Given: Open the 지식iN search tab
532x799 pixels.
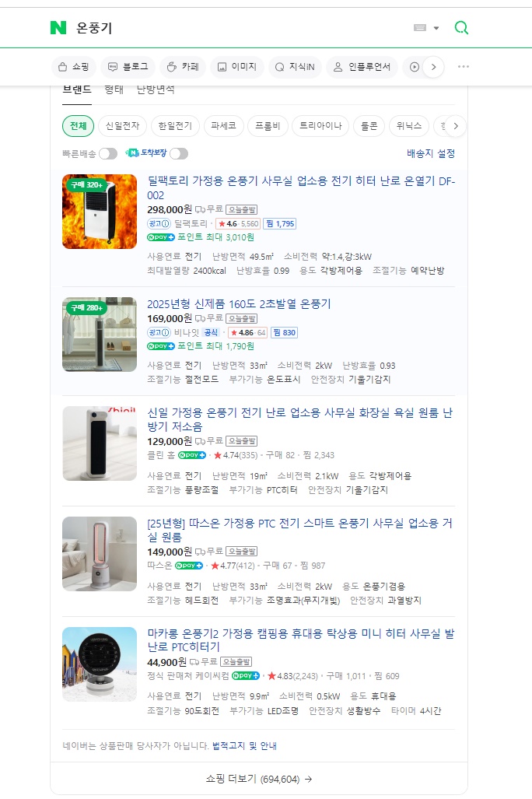Looking at the screenshot, I should coord(295,67).
